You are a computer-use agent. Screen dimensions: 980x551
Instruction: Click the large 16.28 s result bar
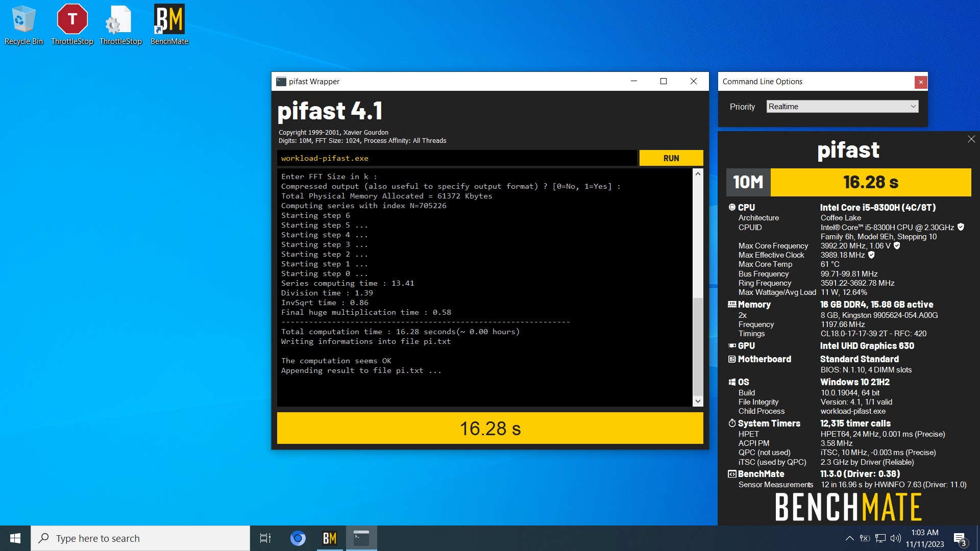[490, 428]
